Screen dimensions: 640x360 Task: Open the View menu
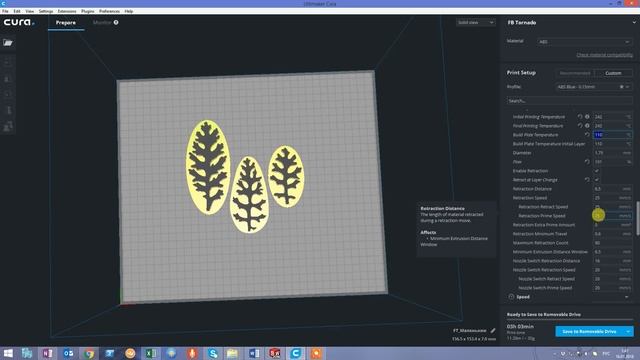30,11
